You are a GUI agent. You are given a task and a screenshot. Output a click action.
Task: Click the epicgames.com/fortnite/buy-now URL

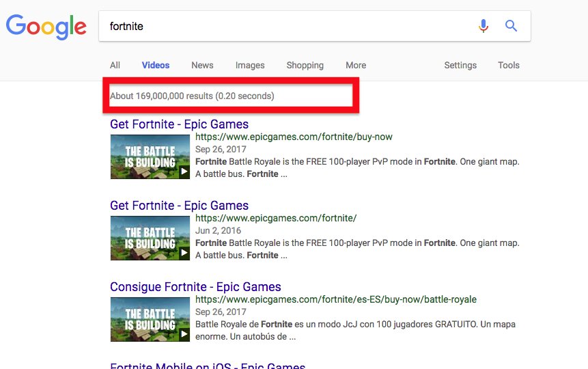pyautogui.click(x=294, y=137)
